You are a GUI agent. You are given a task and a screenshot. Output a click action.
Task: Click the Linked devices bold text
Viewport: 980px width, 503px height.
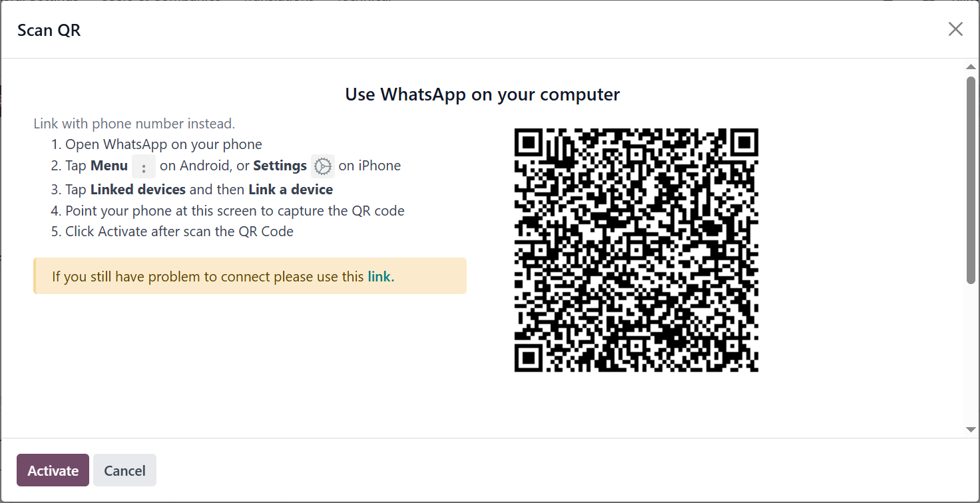click(138, 190)
